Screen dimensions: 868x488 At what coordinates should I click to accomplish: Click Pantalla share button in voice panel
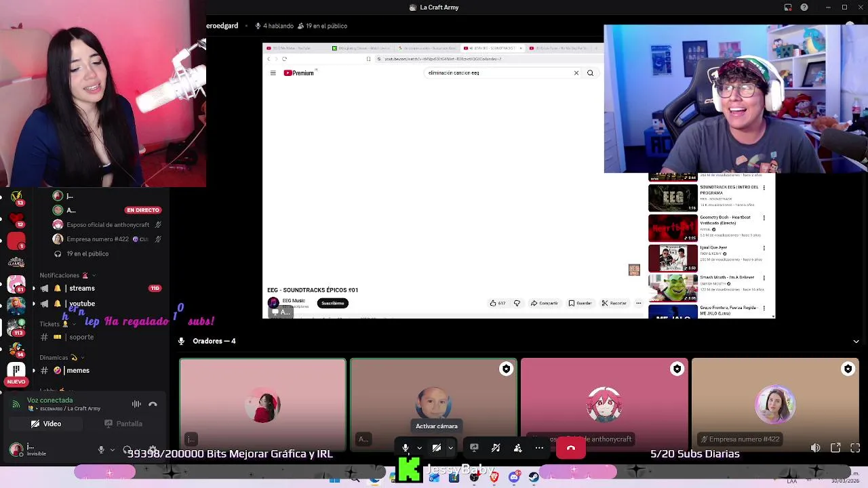point(123,424)
